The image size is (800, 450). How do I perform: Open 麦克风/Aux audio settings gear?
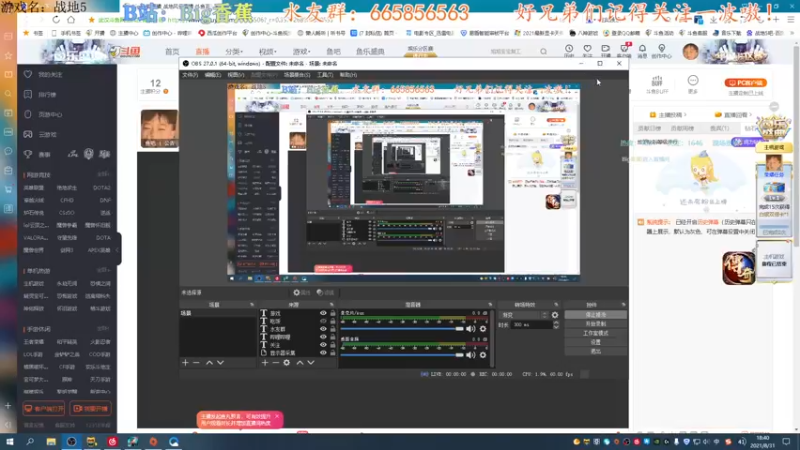pos(483,329)
